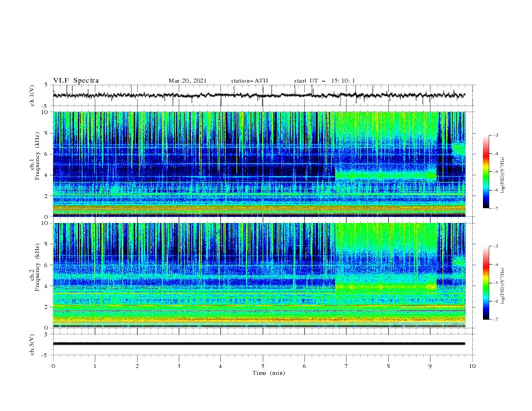Viewport: 532px width, 411px height.
Task: Click the 'station=ATH' label
Action: tap(249, 81)
